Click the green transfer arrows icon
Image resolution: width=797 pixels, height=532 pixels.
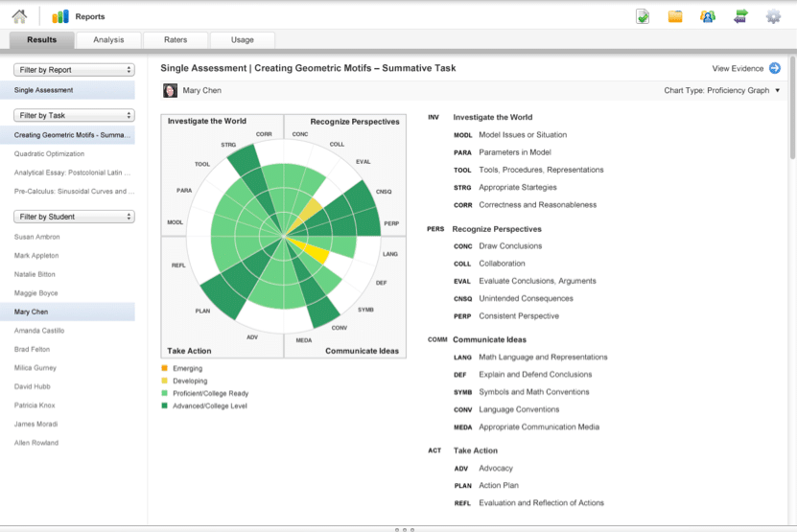(740, 16)
